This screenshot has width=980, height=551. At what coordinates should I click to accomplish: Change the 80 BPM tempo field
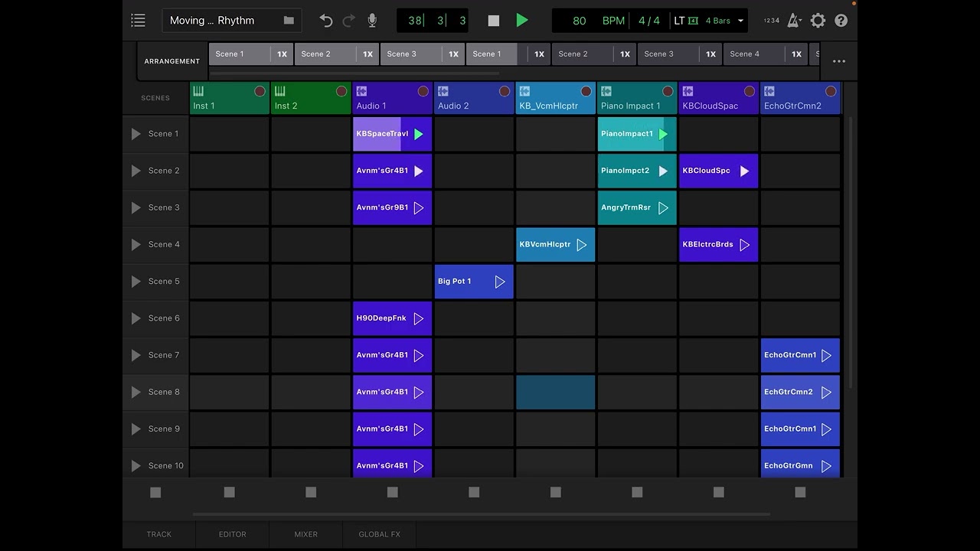(x=580, y=21)
